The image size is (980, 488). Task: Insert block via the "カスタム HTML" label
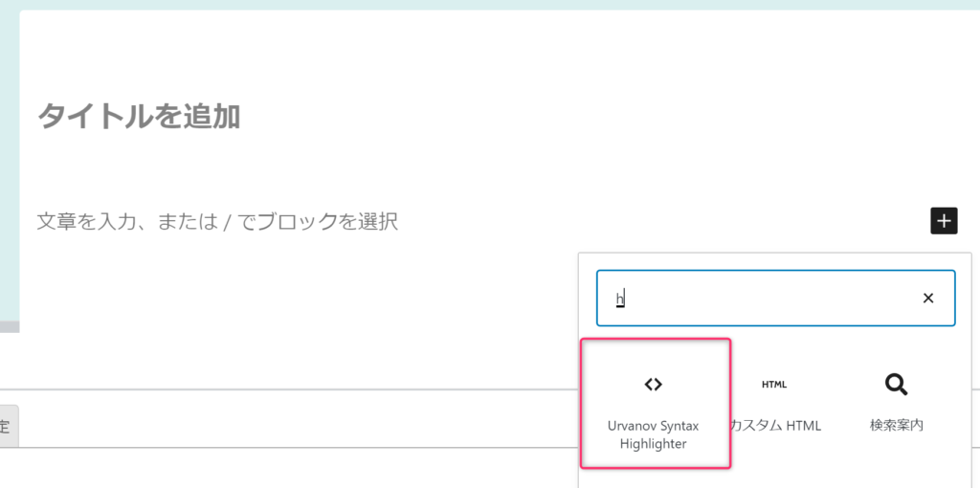[775, 426]
